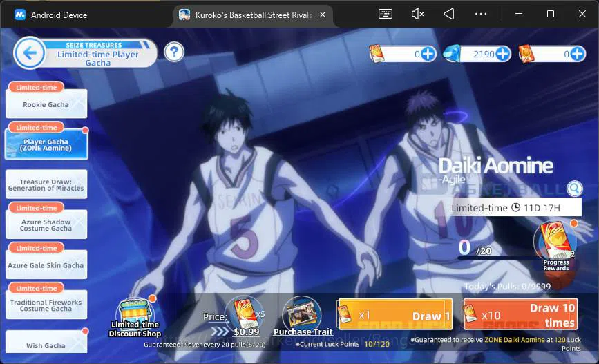Tap the Daiki Aomine name text
The width and height of the screenshot is (599, 364).
tap(495, 166)
